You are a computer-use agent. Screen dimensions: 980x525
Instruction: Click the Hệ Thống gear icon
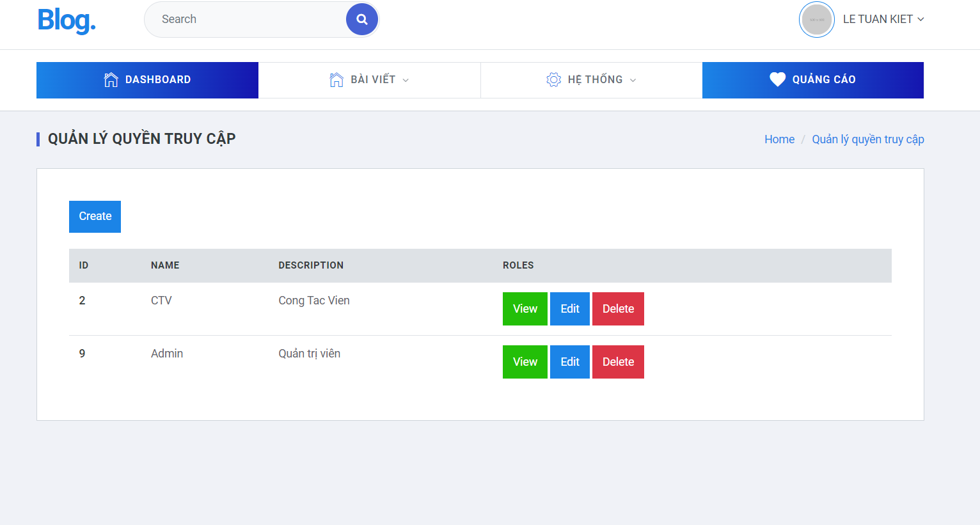(554, 79)
